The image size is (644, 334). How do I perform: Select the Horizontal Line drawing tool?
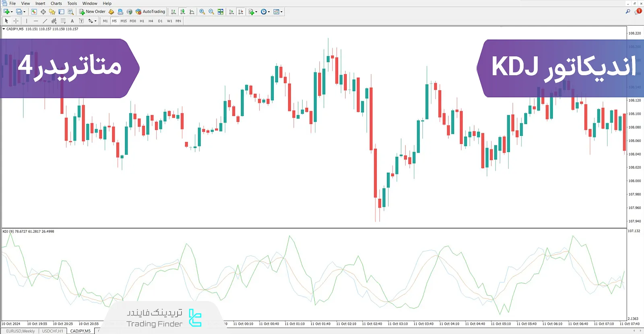(36, 21)
